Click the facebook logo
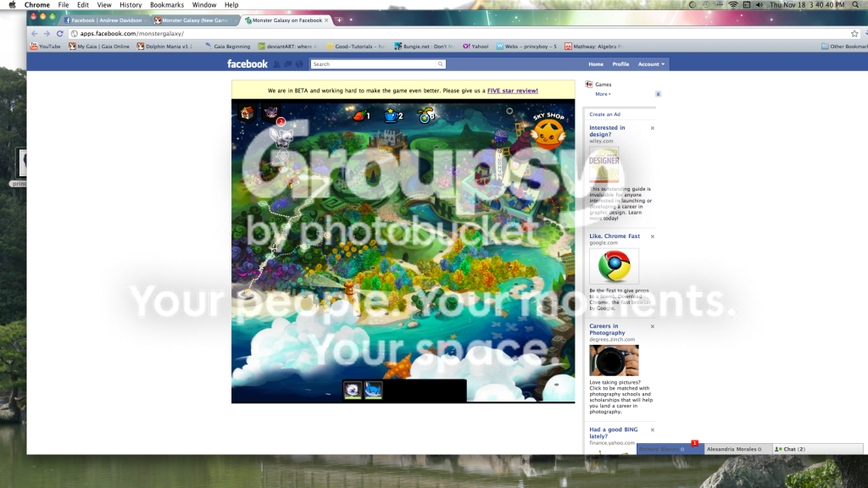The height and width of the screenshot is (488, 868). (x=247, y=64)
